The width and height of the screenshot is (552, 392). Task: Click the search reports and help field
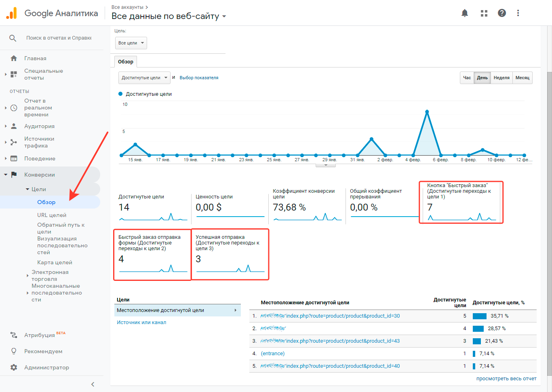(59, 38)
